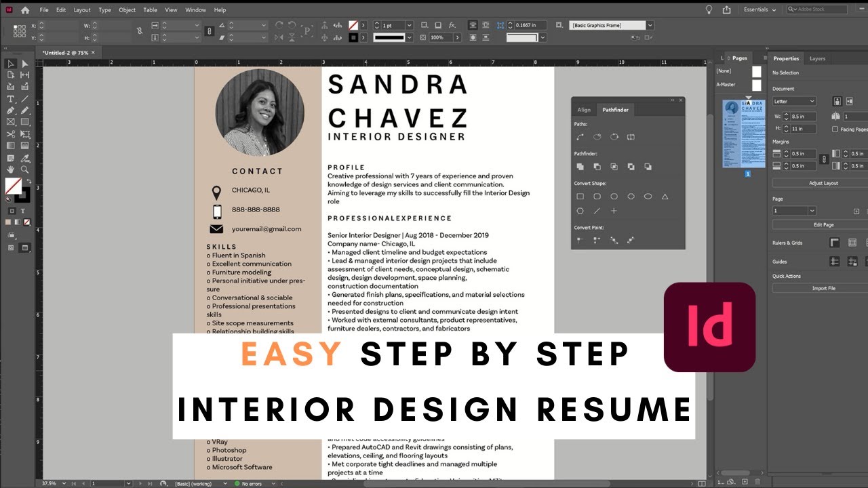868x488 pixels.
Task: Click the Add pathfinder shape icon
Action: 580,167
